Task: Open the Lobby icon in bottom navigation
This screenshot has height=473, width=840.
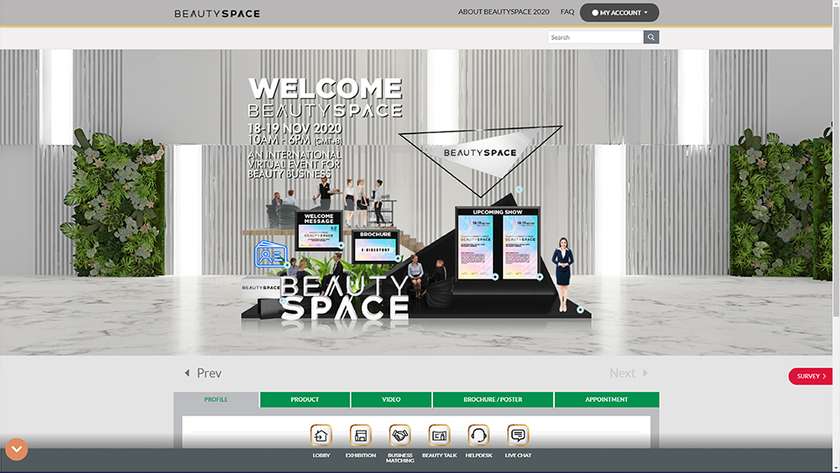Action: (x=321, y=435)
